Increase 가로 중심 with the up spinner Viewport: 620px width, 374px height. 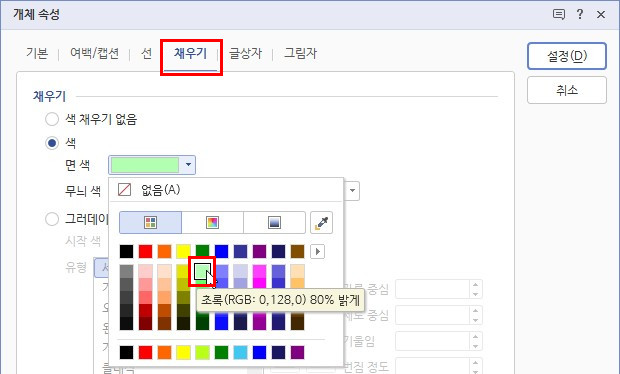coord(475,285)
